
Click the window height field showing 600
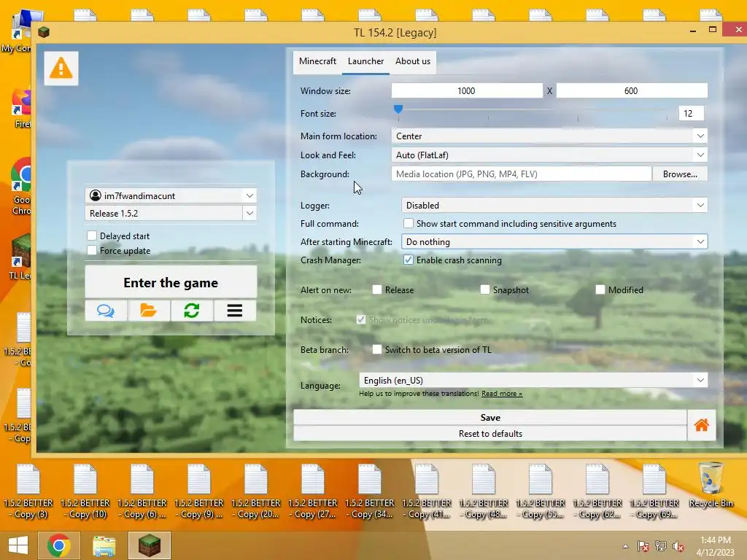pyautogui.click(x=632, y=91)
